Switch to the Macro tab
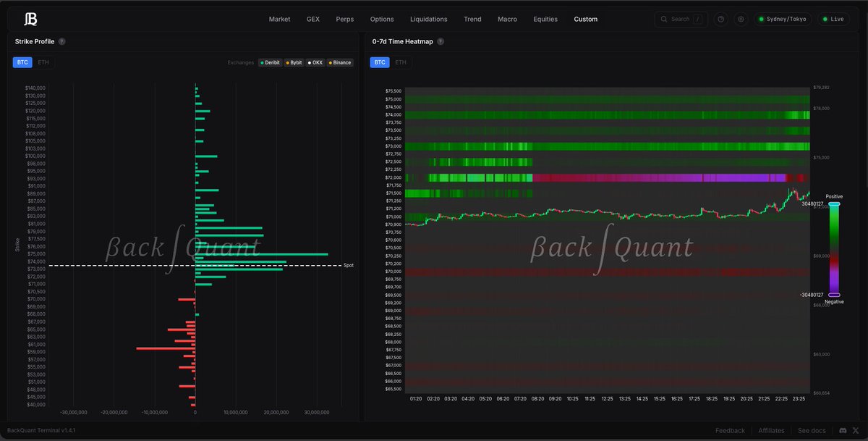This screenshot has height=441, width=868. click(x=507, y=19)
